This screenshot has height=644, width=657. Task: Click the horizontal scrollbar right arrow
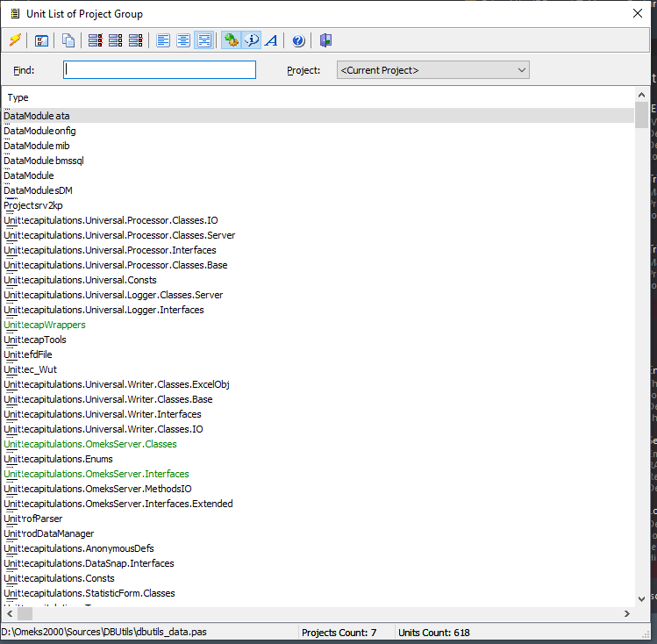(627, 614)
